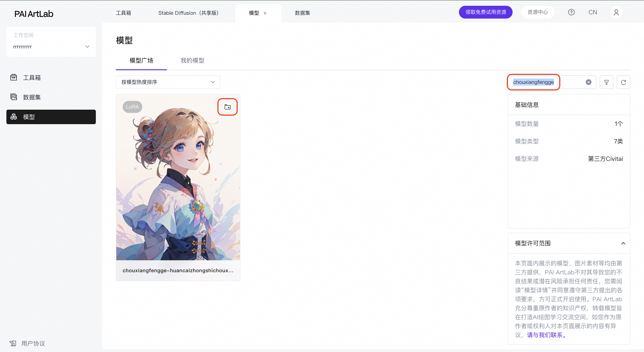Image resolution: width=644 pixels, height=352 pixels.
Task: Open the Stable Diffusion（共享版）tab
Action: point(188,13)
